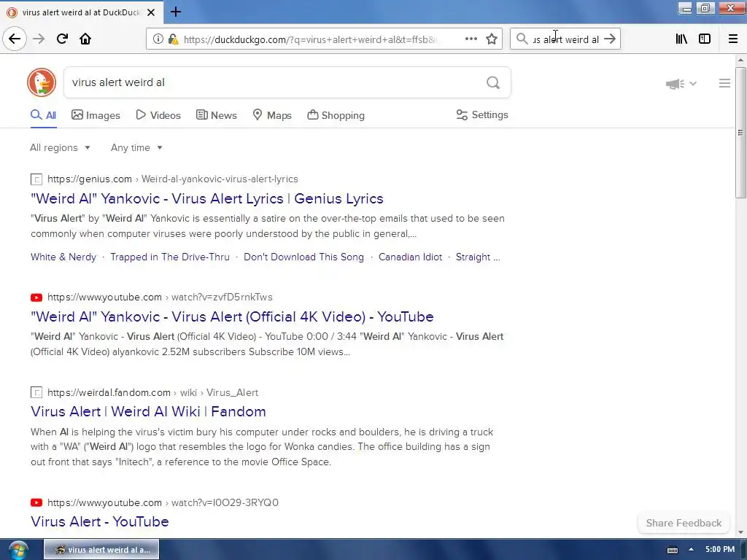The height and width of the screenshot is (560, 747).
Task: Click the taskbar clock showing 5:00 PM
Action: [x=720, y=549]
